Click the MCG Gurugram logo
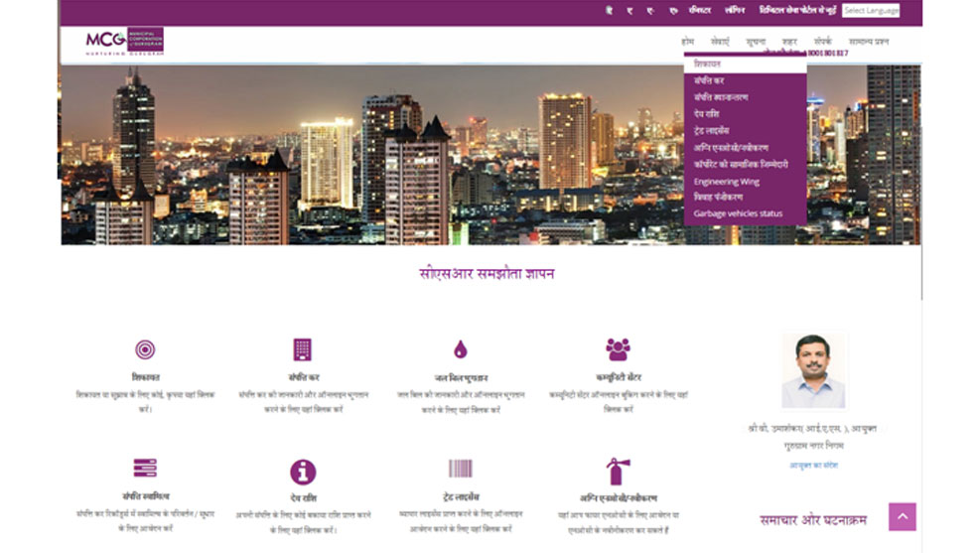The width and height of the screenshot is (980, 553). (124, 42)
